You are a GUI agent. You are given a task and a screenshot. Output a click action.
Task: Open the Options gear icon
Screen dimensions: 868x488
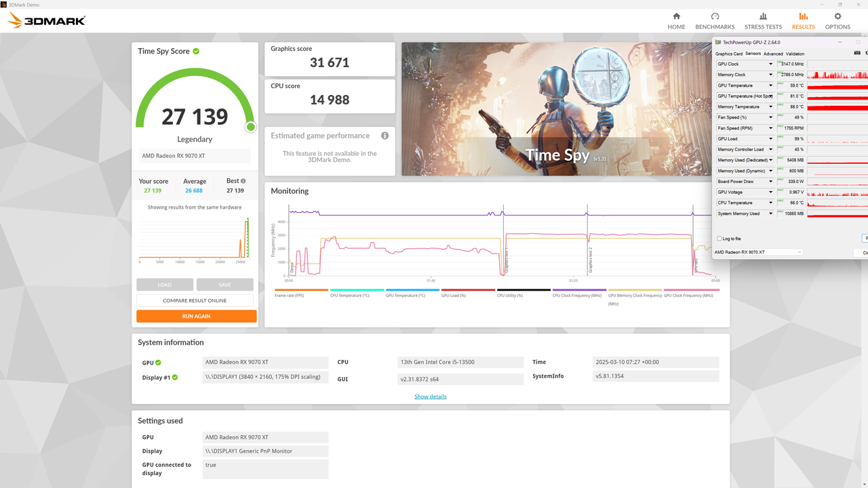coord(837,16)
